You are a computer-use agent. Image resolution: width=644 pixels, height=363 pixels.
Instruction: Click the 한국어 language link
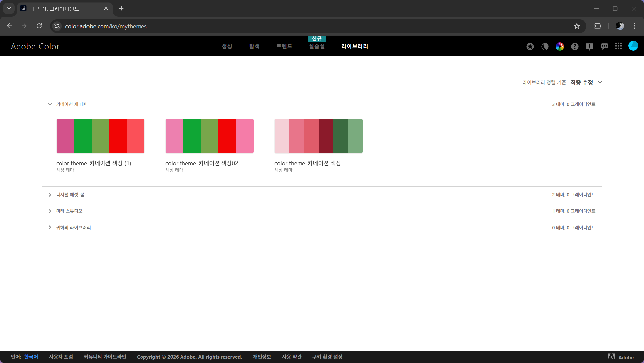point(31,357)
